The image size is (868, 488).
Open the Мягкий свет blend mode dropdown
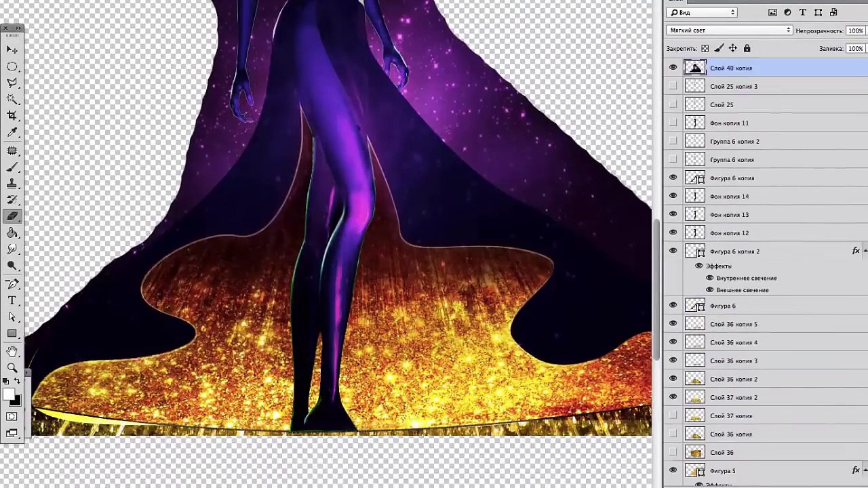pyautogui.click(x=729, y=30)
